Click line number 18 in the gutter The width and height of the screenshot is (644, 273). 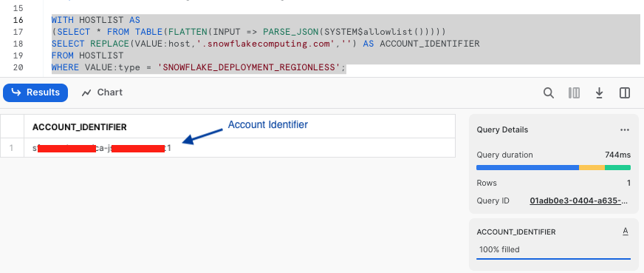pyautogui.click(x=18, y=44)
